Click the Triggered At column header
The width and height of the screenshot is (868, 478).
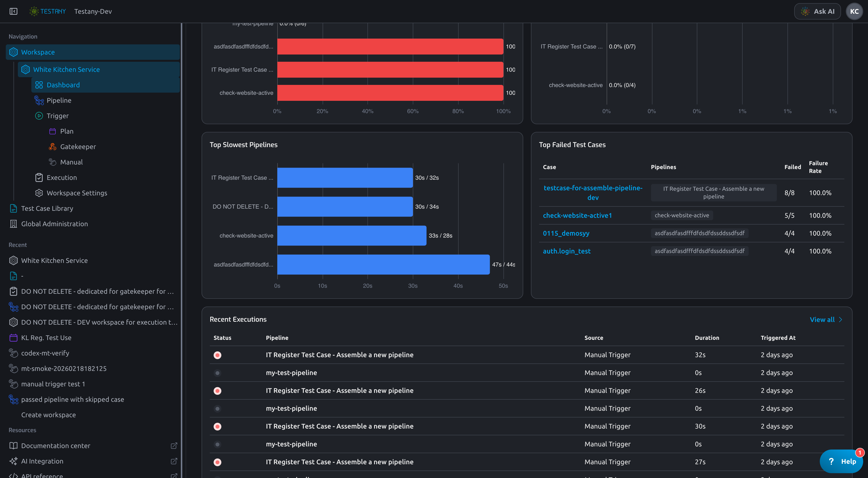tap(778, 338)
